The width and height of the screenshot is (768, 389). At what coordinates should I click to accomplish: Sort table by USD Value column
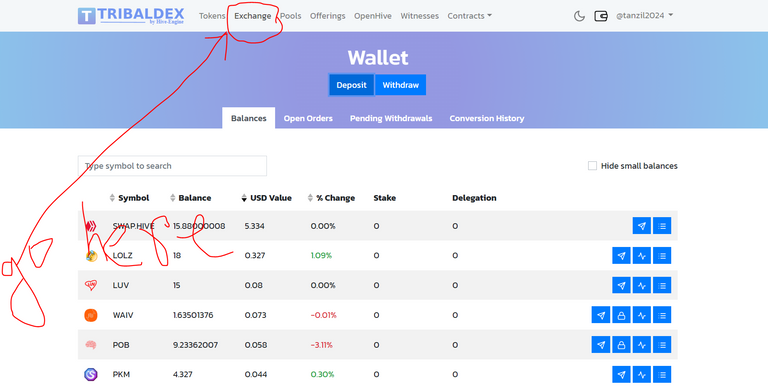pos(266,198)
